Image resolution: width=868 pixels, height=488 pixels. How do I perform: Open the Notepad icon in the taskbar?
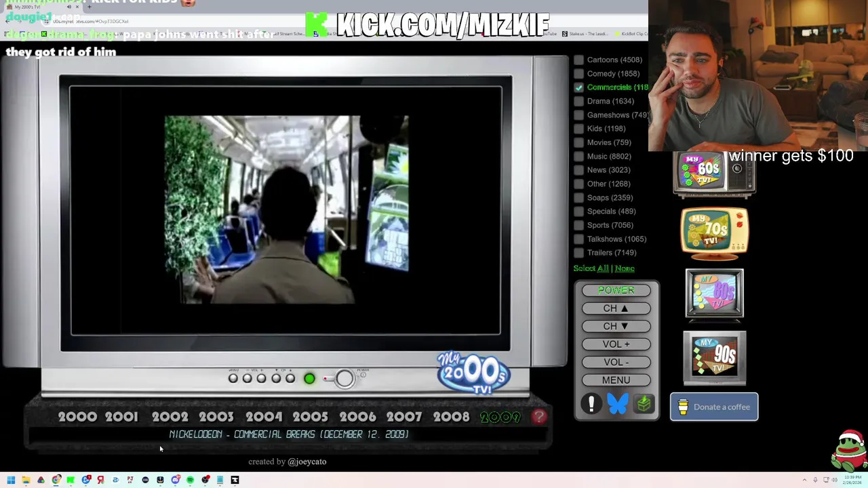pyautogui.click(x=220, y=480)
